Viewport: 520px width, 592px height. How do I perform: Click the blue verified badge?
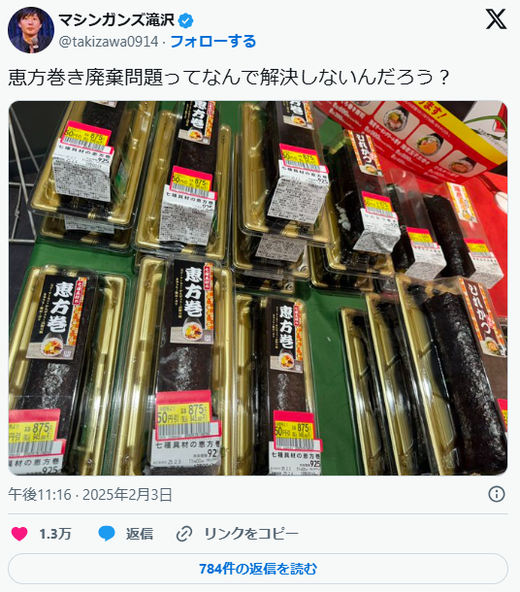pos(185,20)
